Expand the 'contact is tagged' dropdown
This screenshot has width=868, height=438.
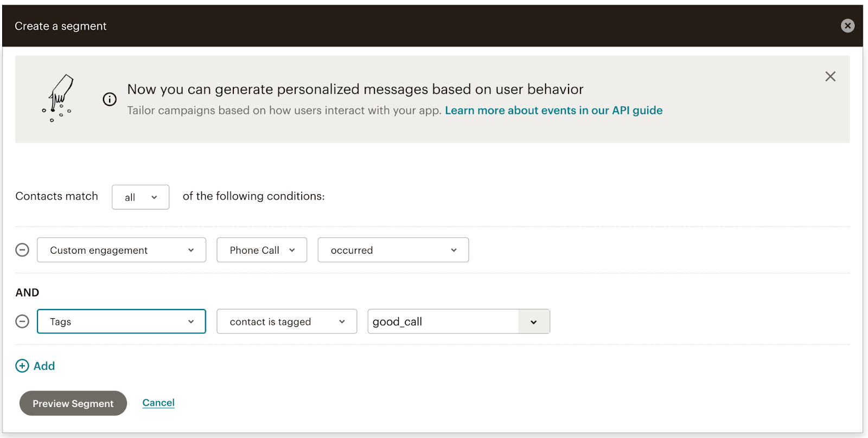(x=286, y=321)
